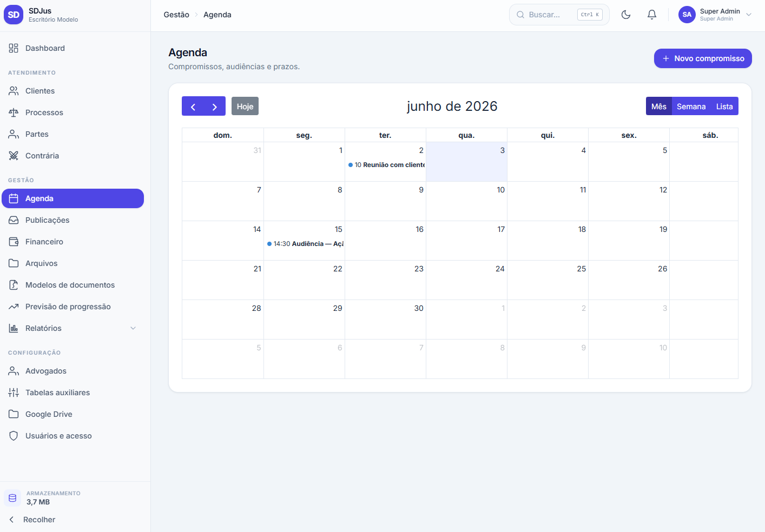Click the Google Drive folder icon
The width and height of the screenshot is (765, 532).
[x=14, y=414]
